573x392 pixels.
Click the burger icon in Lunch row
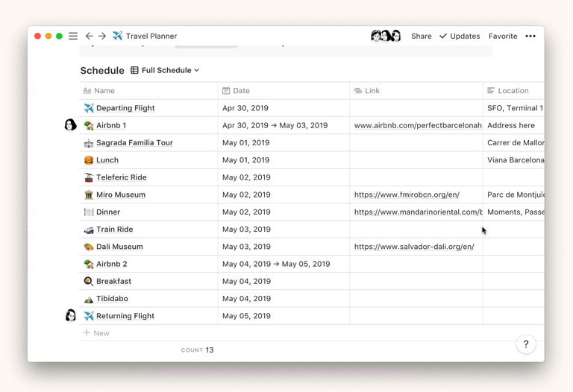[89, 160]
